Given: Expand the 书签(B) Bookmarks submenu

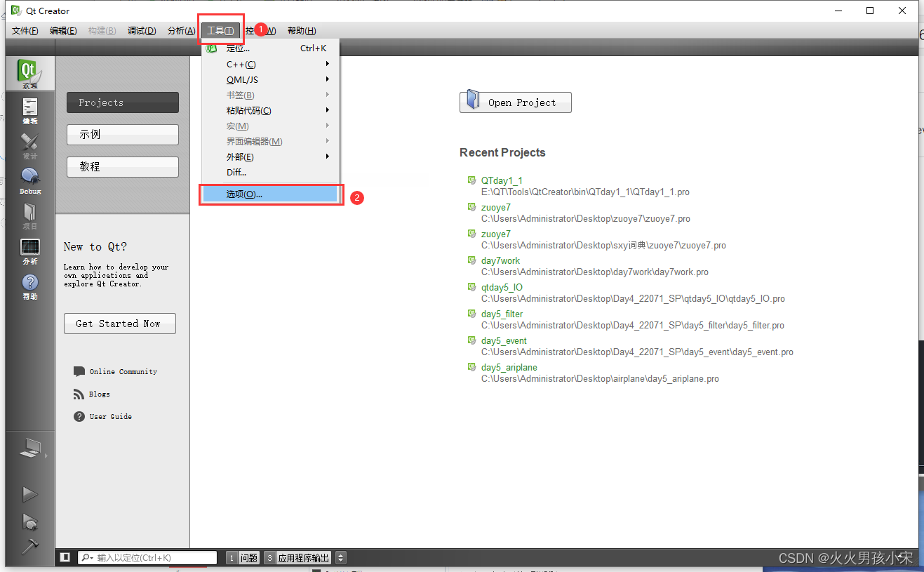Looking at the screenshot, I should (271, 95).
